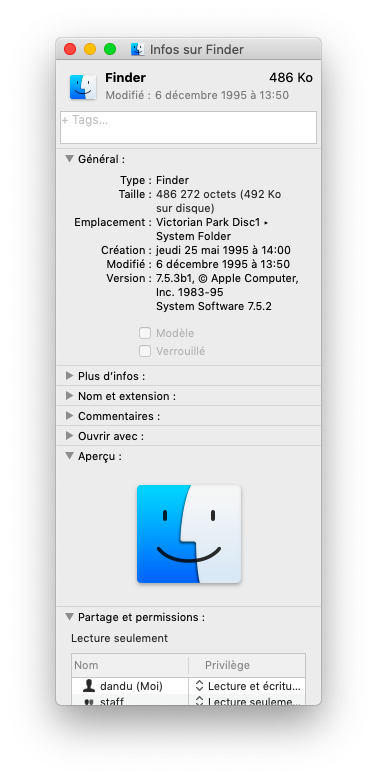
Task: Click the user icon next to dandu (Moi)
Action: tap(89, 686)
